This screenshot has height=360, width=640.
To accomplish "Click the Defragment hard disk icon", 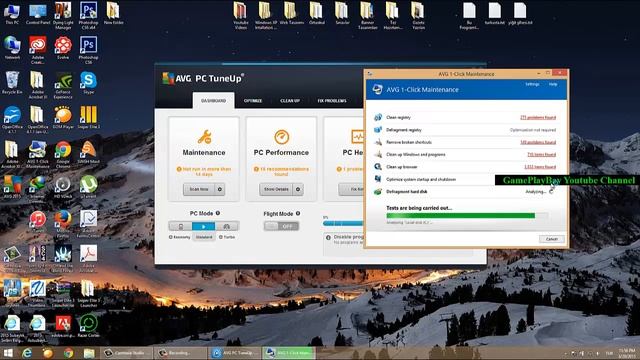I will click(x=378, y=191).
